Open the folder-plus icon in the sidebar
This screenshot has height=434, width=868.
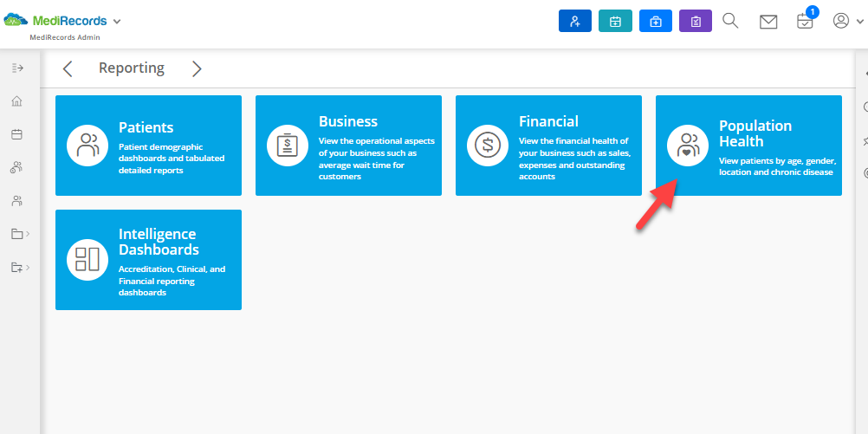(x=17, y=268)
